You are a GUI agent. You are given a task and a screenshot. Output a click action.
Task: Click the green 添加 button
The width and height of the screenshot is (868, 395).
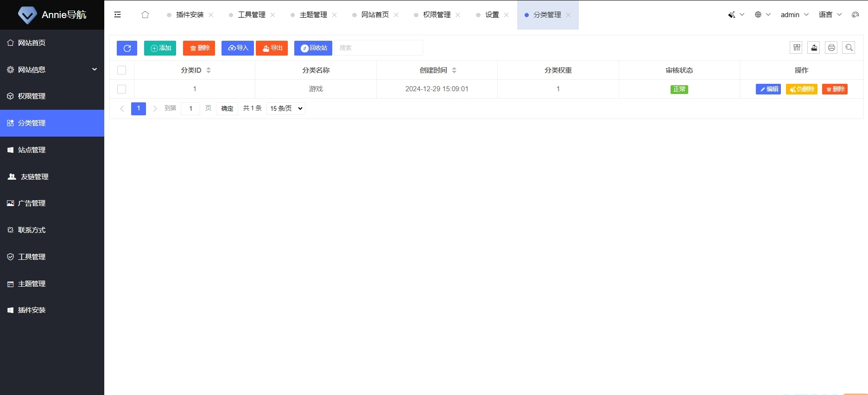tap(160, 48)
